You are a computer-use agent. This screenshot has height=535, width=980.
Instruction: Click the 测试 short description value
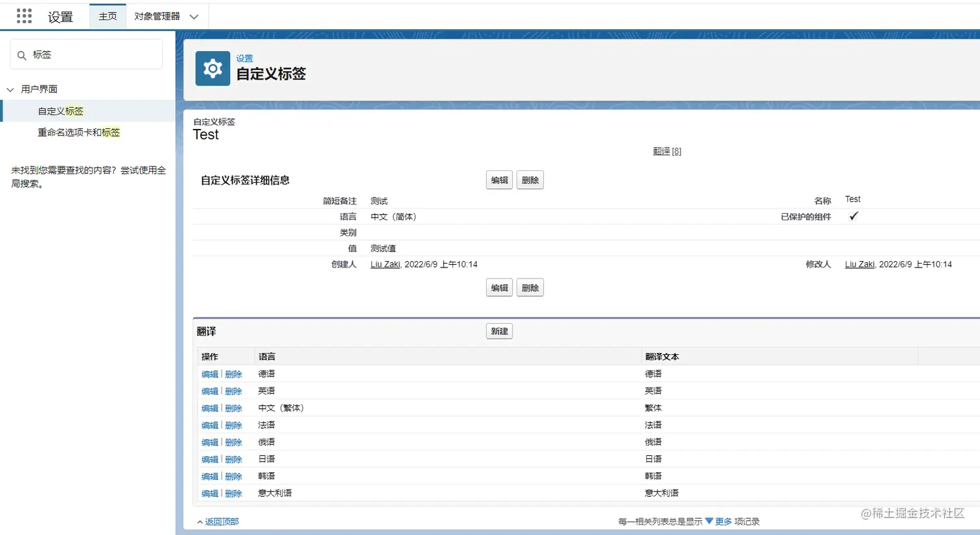point(379,201)
